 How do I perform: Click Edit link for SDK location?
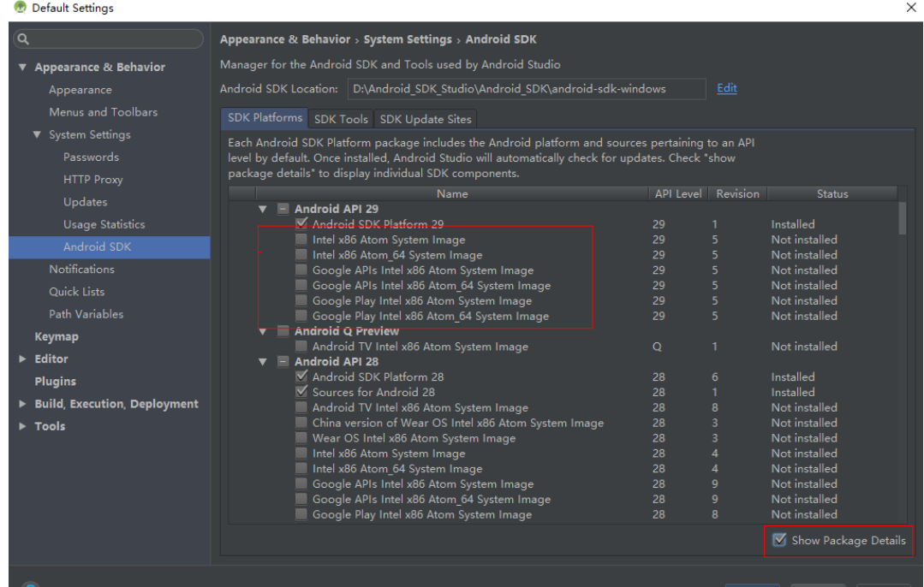[x=726, y=88]
